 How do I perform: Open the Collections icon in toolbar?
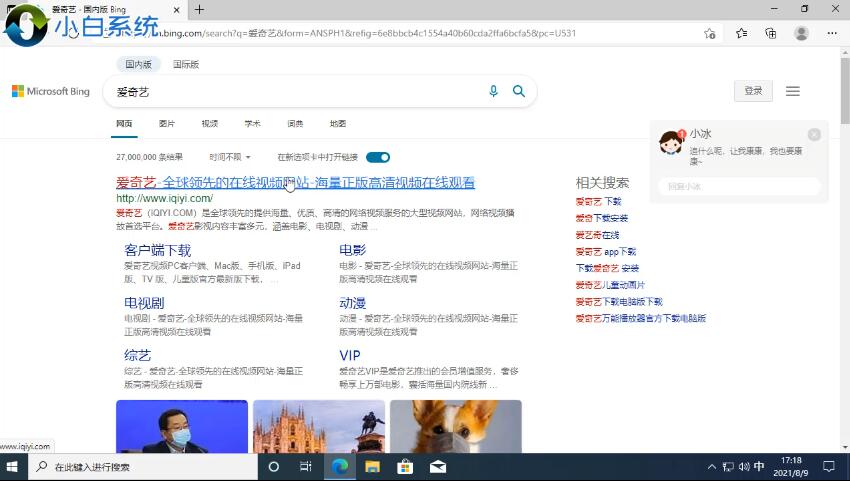click(x=770, y=34)
